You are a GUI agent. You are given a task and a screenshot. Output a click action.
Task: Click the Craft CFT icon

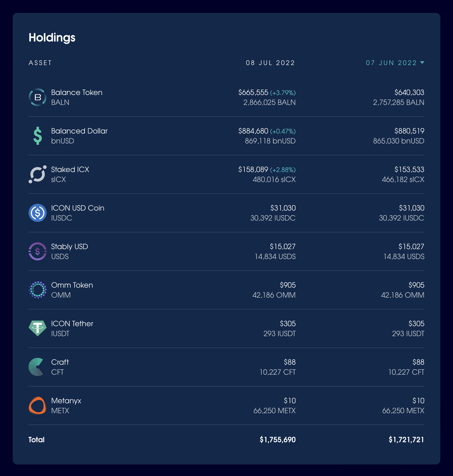[x=36, y=367]
